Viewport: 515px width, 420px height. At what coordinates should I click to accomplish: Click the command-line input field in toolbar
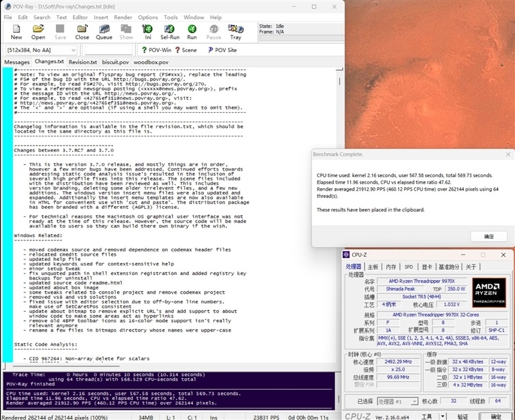(x=108, y=50)
